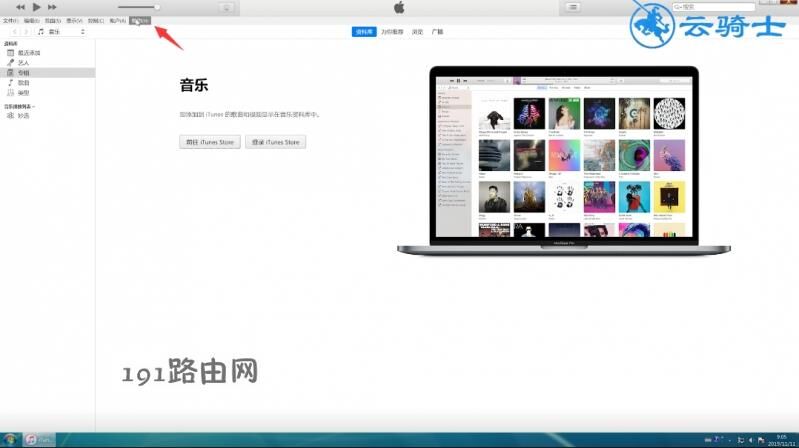This screenshot has width=799, height=448.
Task: Click the AirPlay button in top bar
Action: coord(227,8)
